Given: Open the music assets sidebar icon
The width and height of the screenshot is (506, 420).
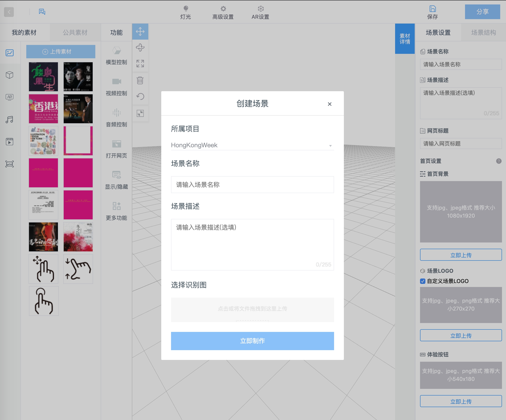Looking at the screenshot, I should pyautogui.click(x=10, y=119).
